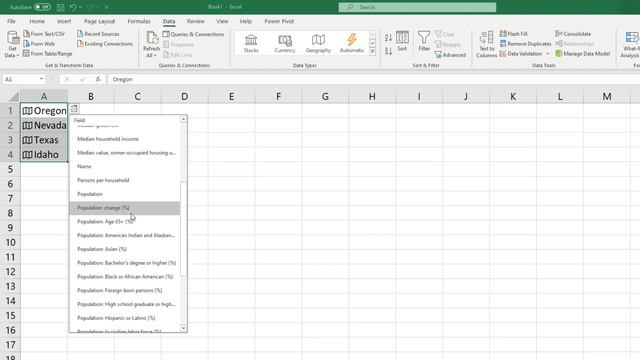Toggle the Filter funnel
This screenshot has height=360, width=640.
click(424, 41)
